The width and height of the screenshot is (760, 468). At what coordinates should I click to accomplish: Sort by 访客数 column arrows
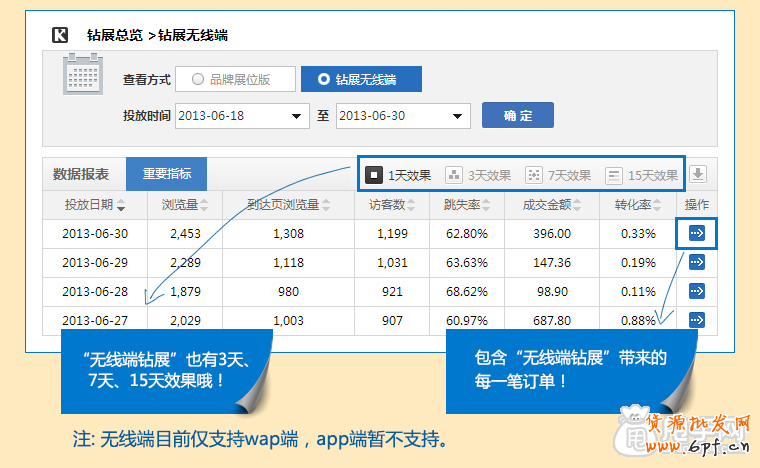click(411, 205)
